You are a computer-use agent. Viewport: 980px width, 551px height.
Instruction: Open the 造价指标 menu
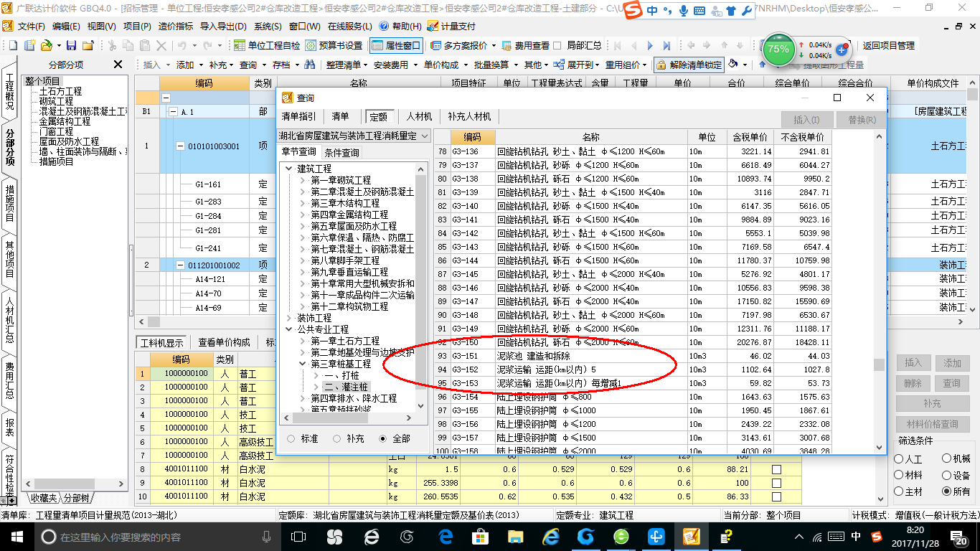[x=176, y=26]
